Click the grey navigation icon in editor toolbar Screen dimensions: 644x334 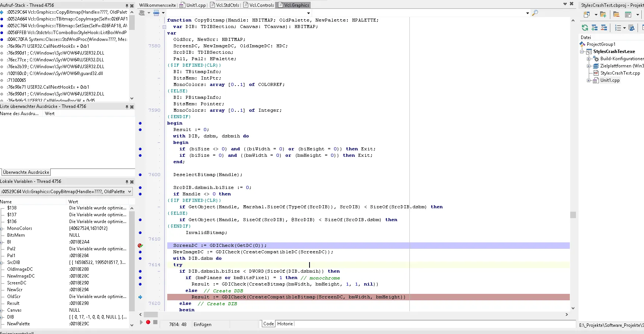(142, 13)
